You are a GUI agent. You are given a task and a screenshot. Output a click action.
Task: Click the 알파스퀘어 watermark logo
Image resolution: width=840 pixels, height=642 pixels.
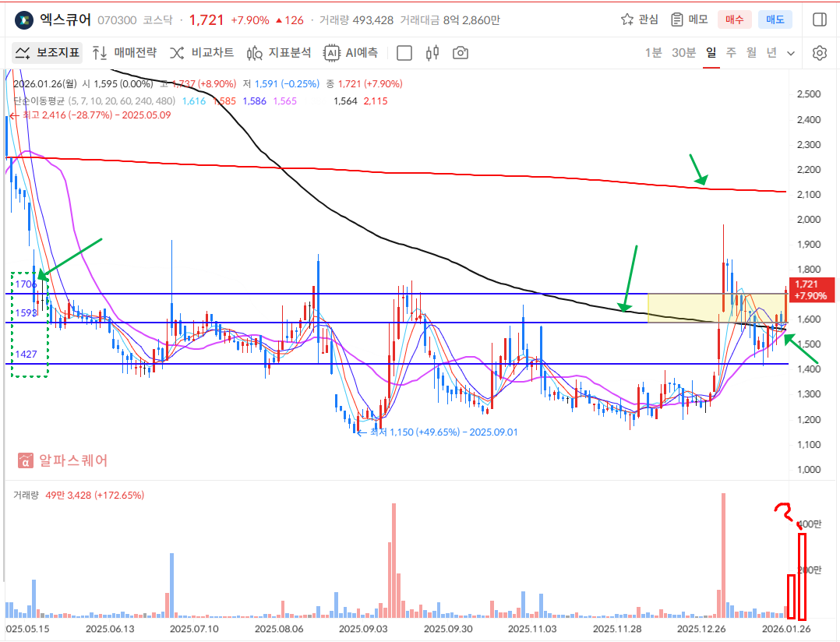pos(63,460)
